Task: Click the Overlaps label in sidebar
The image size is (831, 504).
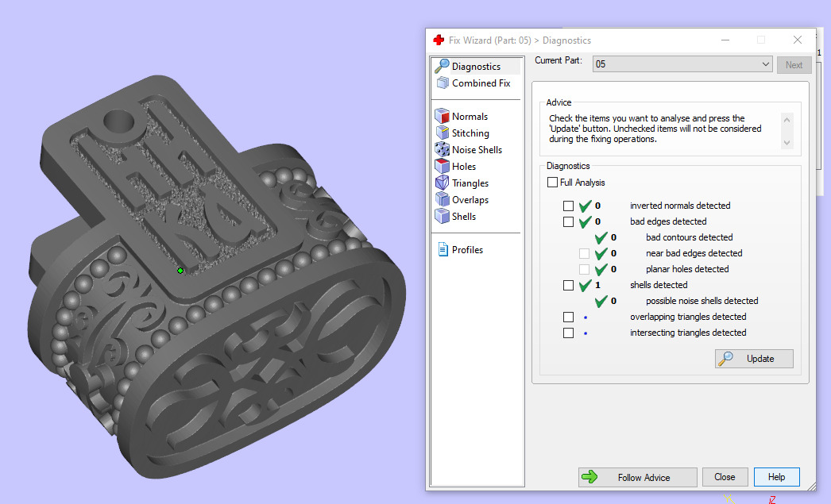Action: click(x=470, y=199)
